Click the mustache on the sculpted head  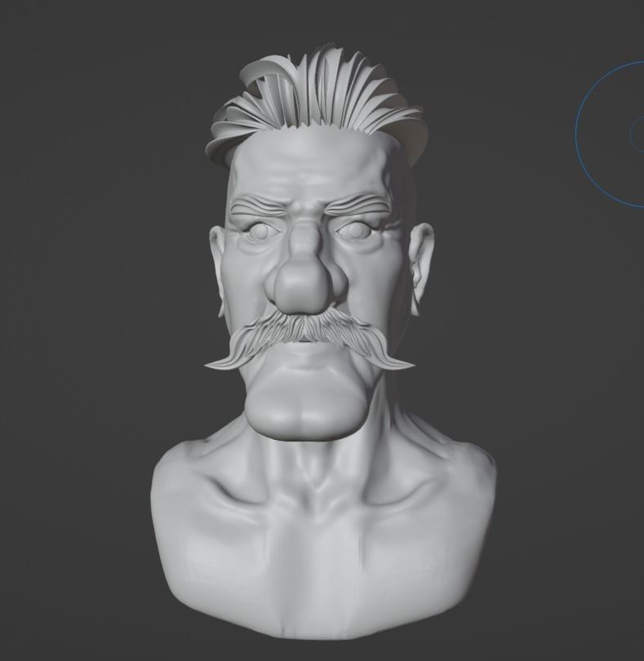[309, 339]
